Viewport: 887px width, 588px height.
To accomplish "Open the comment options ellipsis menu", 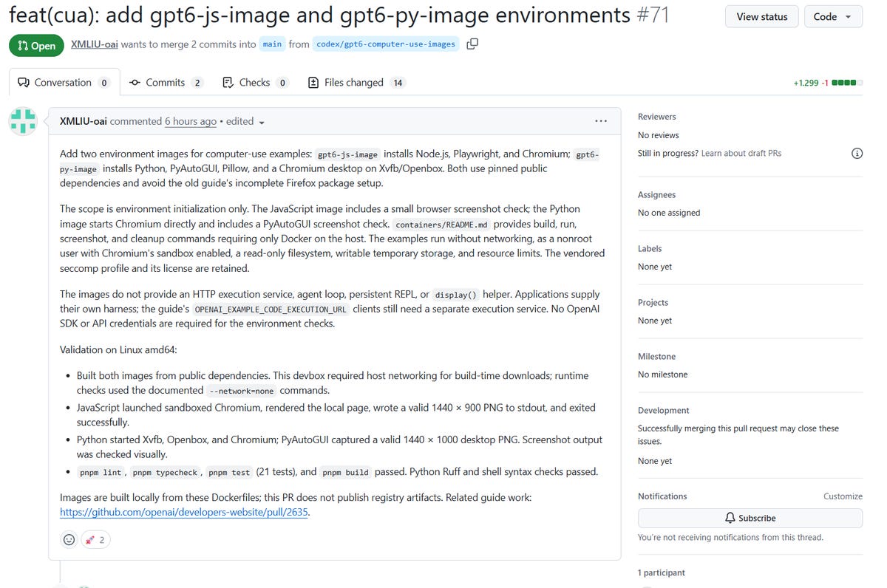I will coord(601,121).
